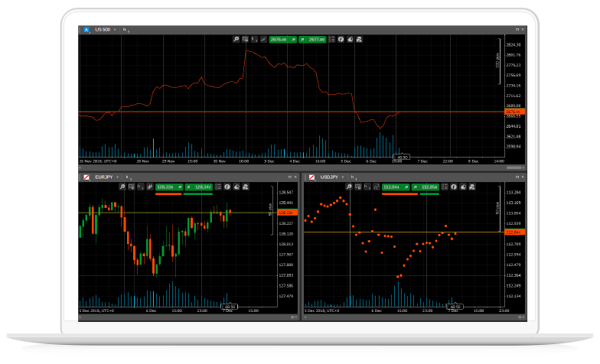Open the h1 timeframe selector in USDJPY toolbar

point(367,187)
